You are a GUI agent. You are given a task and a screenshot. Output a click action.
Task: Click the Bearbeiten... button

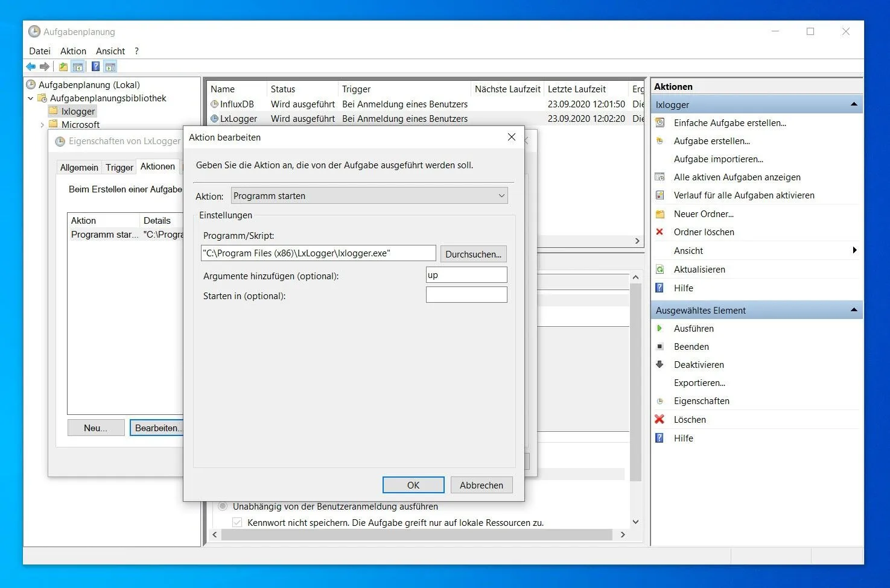click(x=156, y=428)
